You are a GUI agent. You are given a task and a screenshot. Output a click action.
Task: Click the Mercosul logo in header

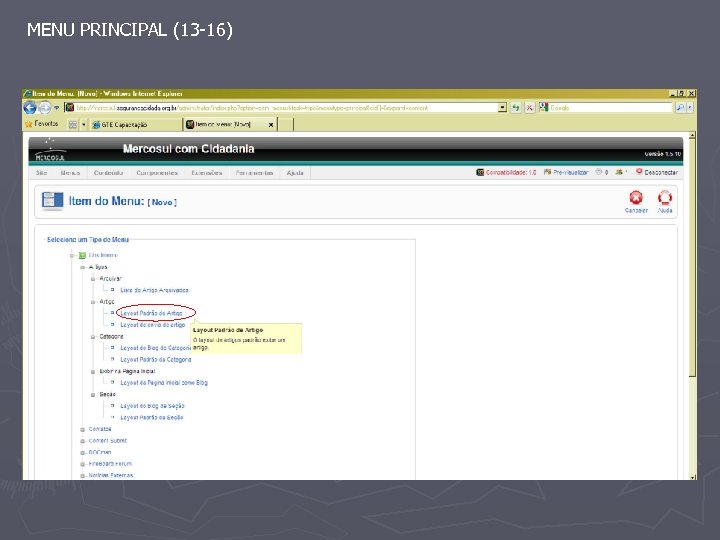pos(51,150)
